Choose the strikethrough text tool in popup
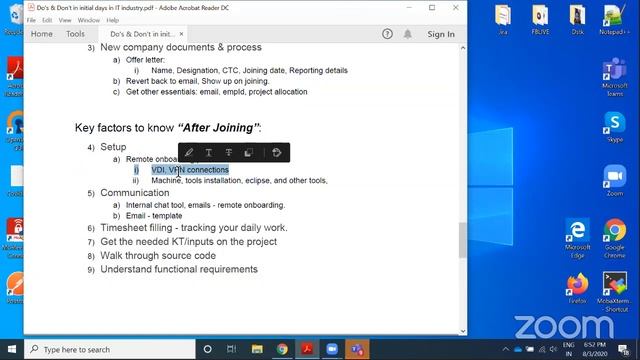Screen dimensions: 640x360 click(x=229, y=153)
